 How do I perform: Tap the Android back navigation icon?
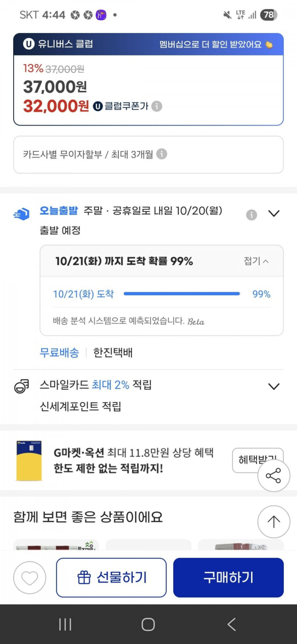point(232,624)
